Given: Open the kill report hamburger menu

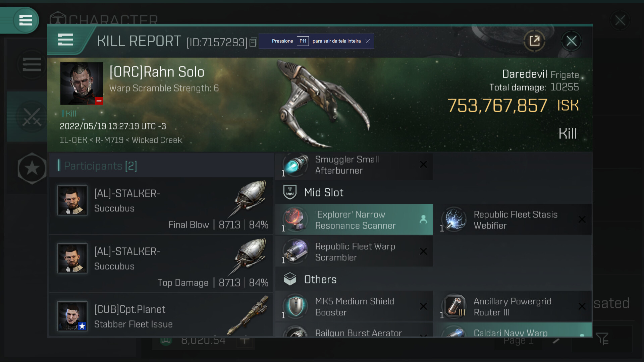Looking at the screenshot, I should 65,40.
